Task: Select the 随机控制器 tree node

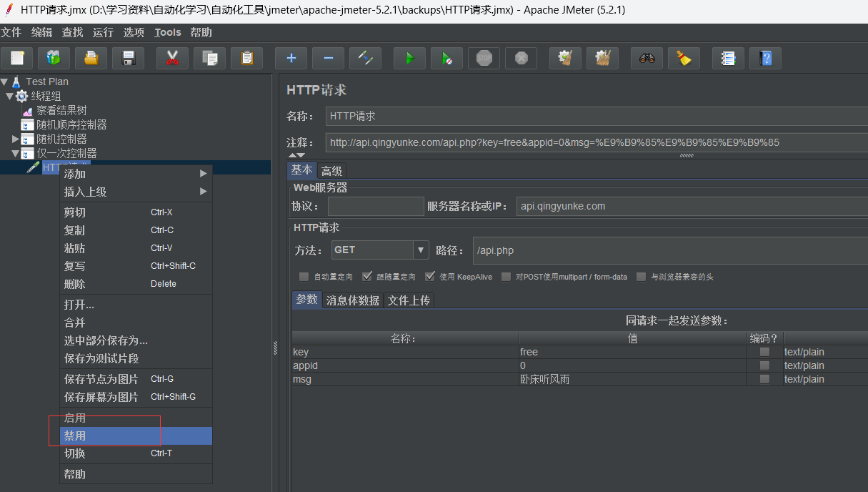Action: (x=54, y=139)
